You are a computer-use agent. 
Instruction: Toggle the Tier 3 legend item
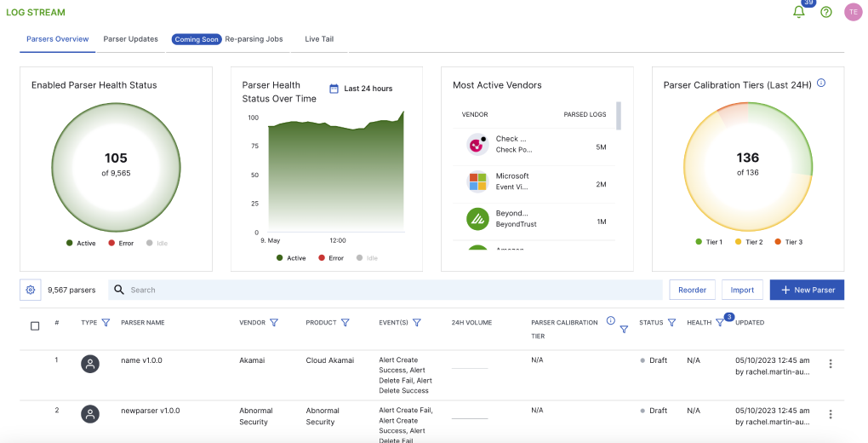(788, 242)
